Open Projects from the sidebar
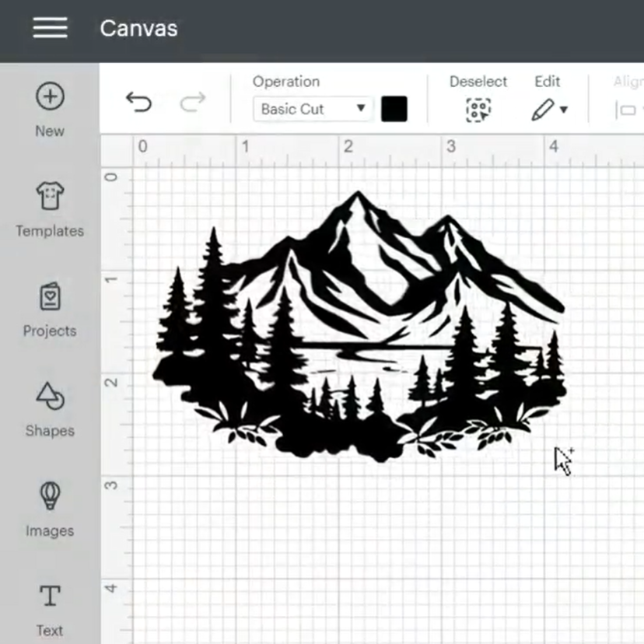Screen dimensions: 644x644 (x=50, y=309)
